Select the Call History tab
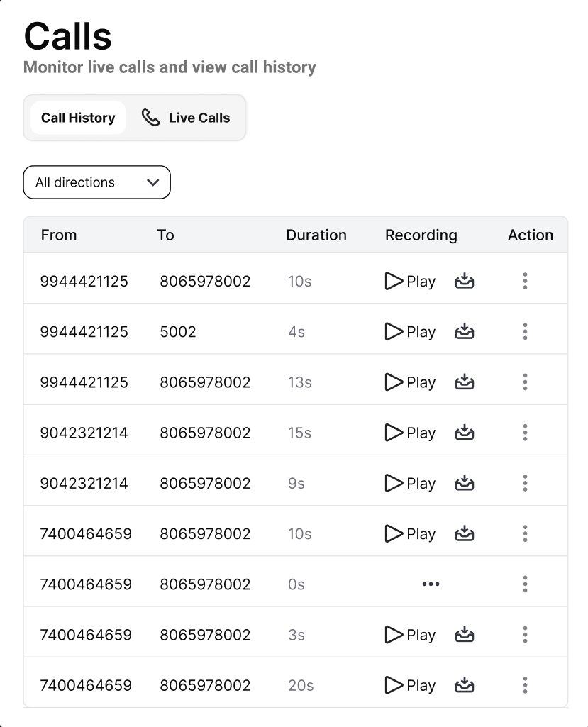588x727 pixels. point(78,118)
